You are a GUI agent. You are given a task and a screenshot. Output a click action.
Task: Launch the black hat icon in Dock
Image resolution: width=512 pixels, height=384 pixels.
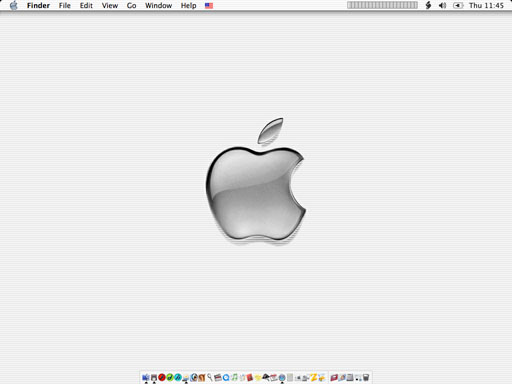(x=266, y=377)
